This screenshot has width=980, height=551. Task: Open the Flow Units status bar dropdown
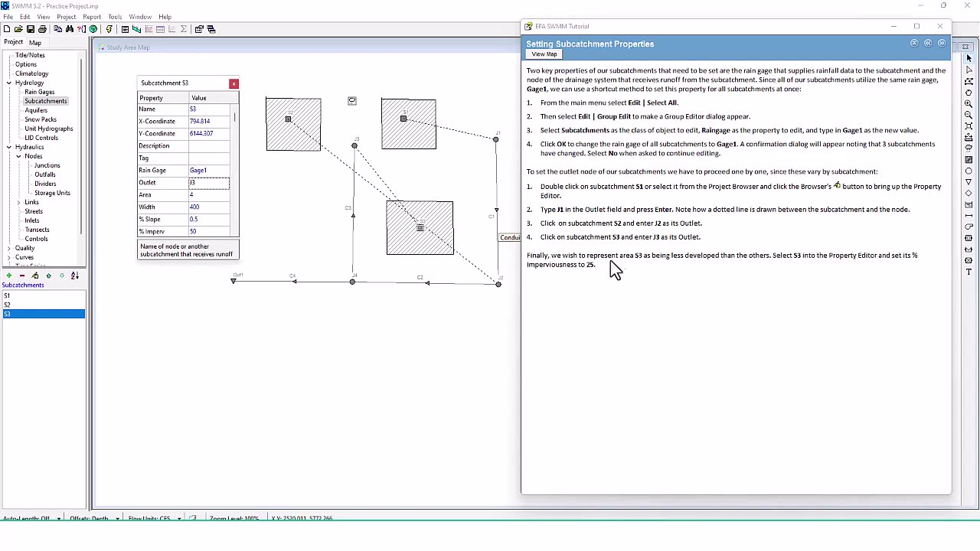pyautogui.click(x=179, y=518)
